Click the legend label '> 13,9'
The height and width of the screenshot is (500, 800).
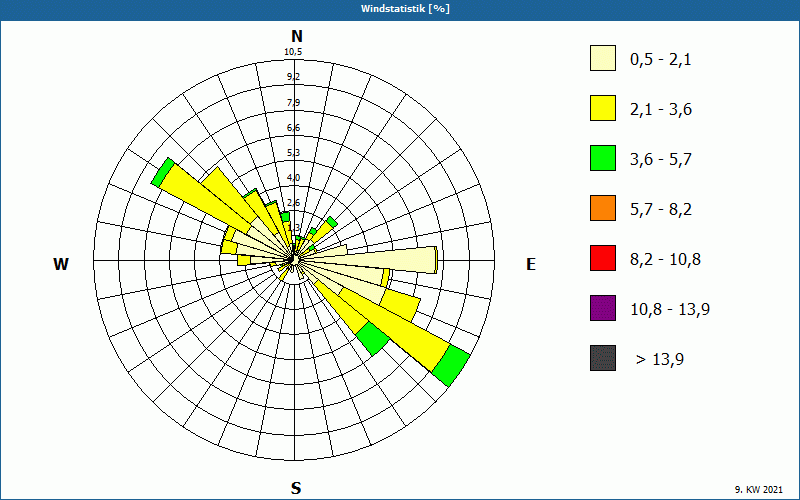click(x=660, y=360)
